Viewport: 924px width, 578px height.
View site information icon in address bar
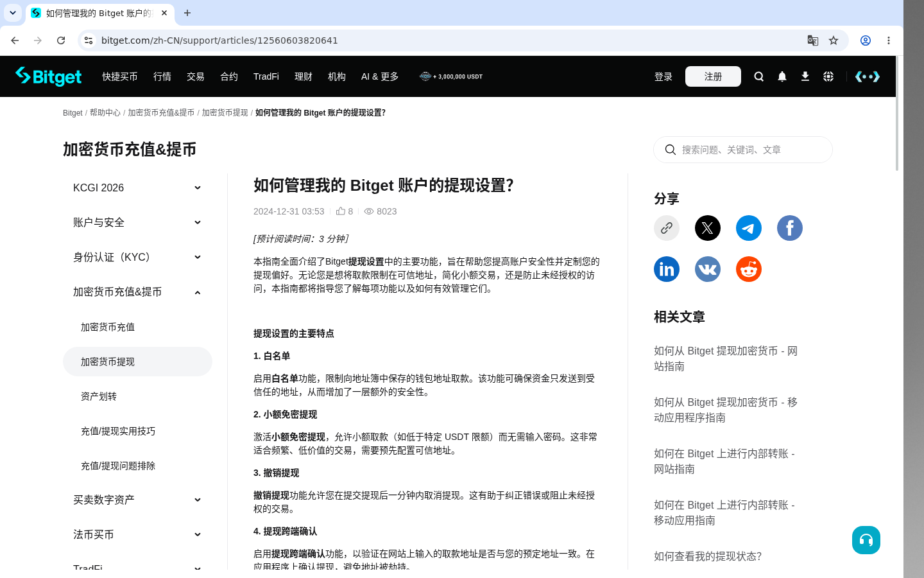[89, 40]
